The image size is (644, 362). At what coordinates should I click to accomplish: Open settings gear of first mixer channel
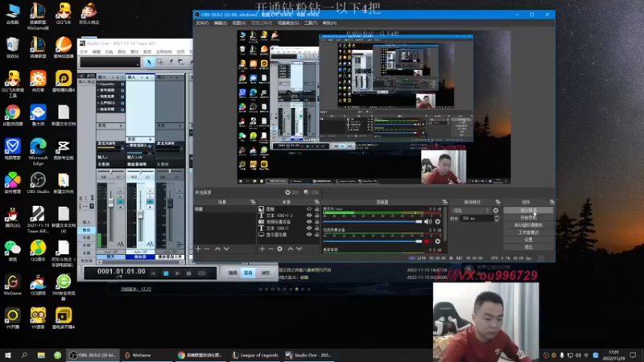[437, 222]
